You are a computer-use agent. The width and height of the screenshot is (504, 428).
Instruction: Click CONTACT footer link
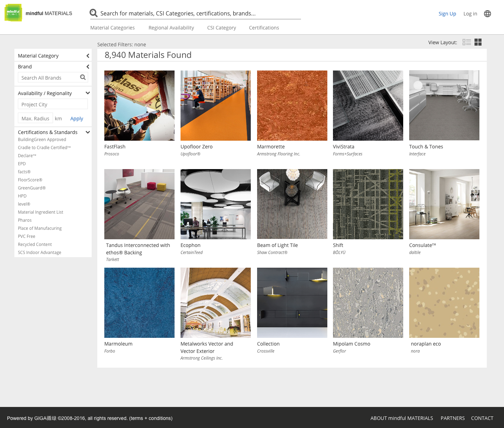[x=482, y=418]
